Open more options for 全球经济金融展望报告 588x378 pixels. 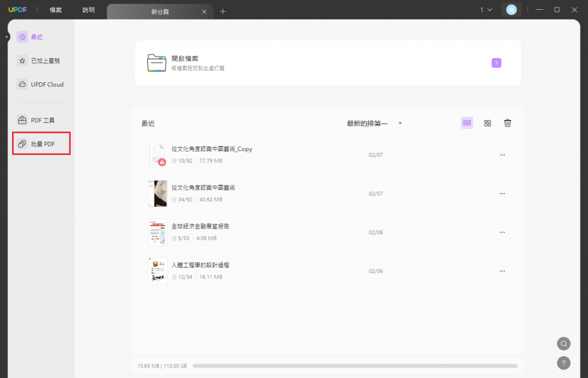502,232
